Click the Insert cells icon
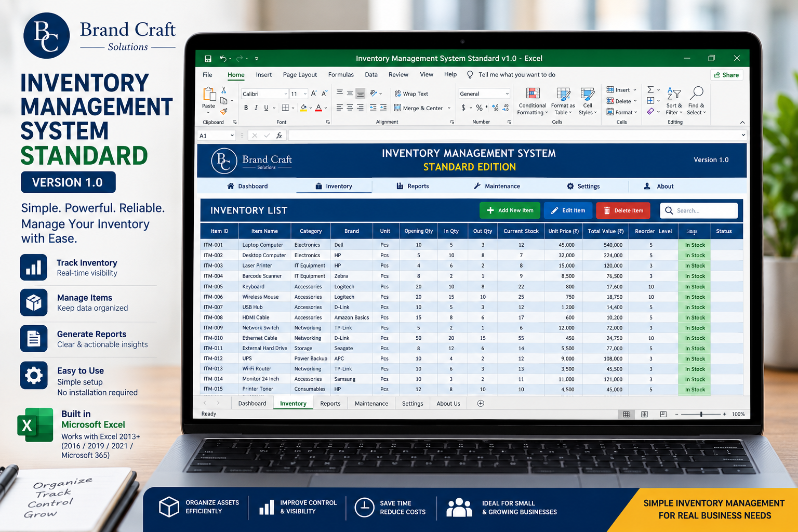 [610, 90]
